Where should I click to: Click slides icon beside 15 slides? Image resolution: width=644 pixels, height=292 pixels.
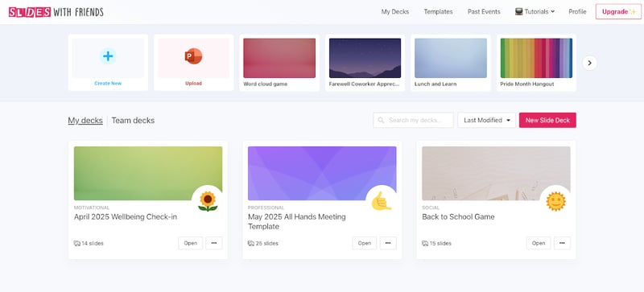pos(425,243)
